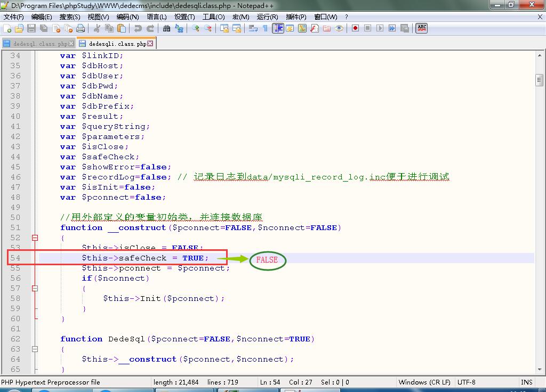The image size is (546, 392).
Task: Click the Undo arrow icon
Action: pyautogui.click(x=138, y=28)
